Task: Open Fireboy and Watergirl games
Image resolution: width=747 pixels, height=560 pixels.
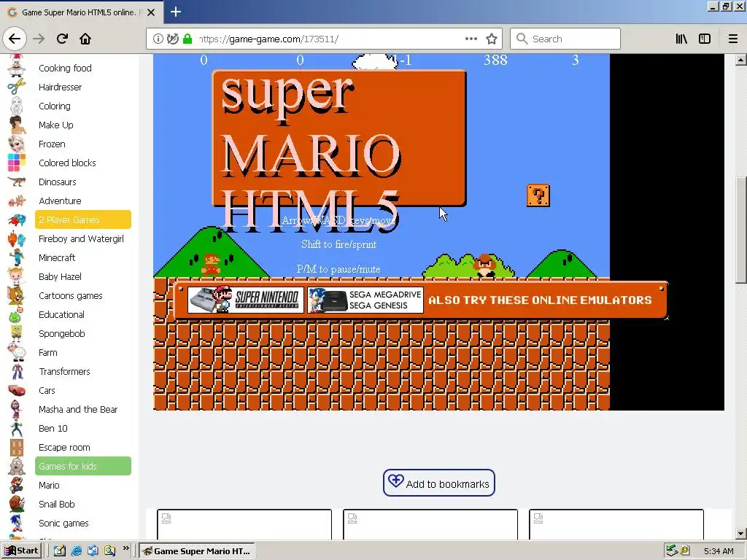Action: coord(81,238)
